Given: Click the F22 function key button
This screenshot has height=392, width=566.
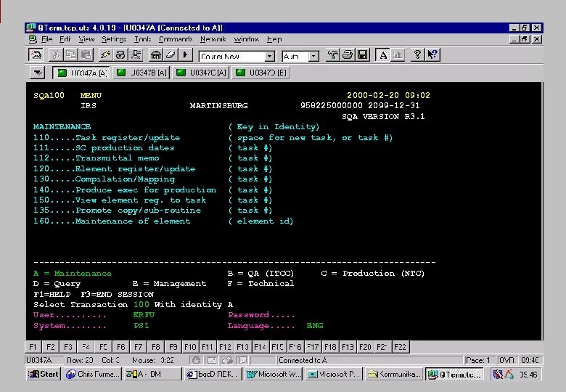Looking at the screenshot, I should [400, 347].
